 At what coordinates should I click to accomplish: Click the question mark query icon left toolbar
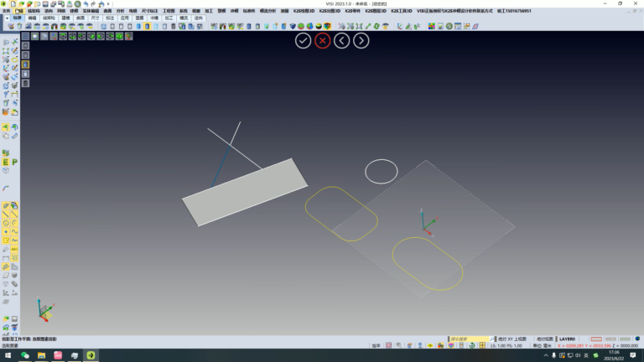pos(6,95)
